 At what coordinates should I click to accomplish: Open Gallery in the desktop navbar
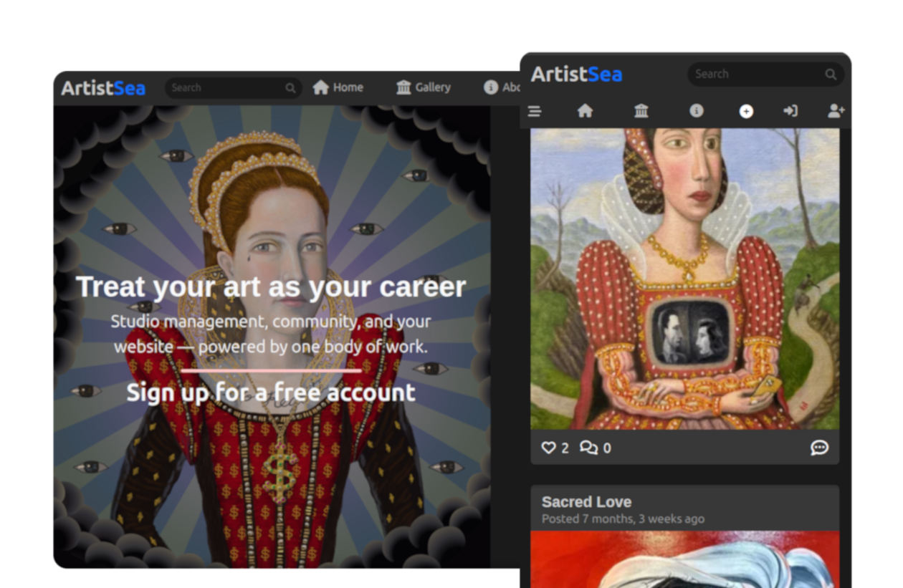(424, 87)
